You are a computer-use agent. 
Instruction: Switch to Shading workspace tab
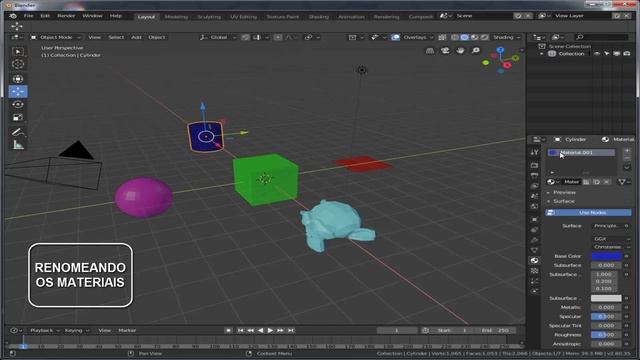tap(319, 17)
